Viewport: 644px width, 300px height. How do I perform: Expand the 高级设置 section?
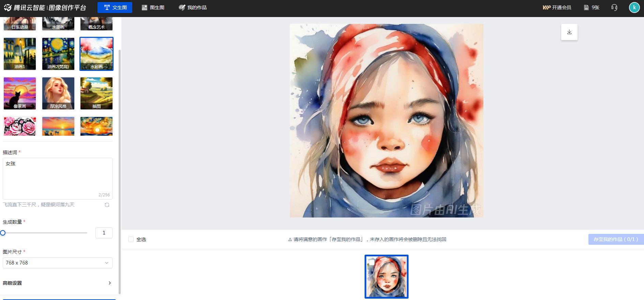click(x=58, y=283)
